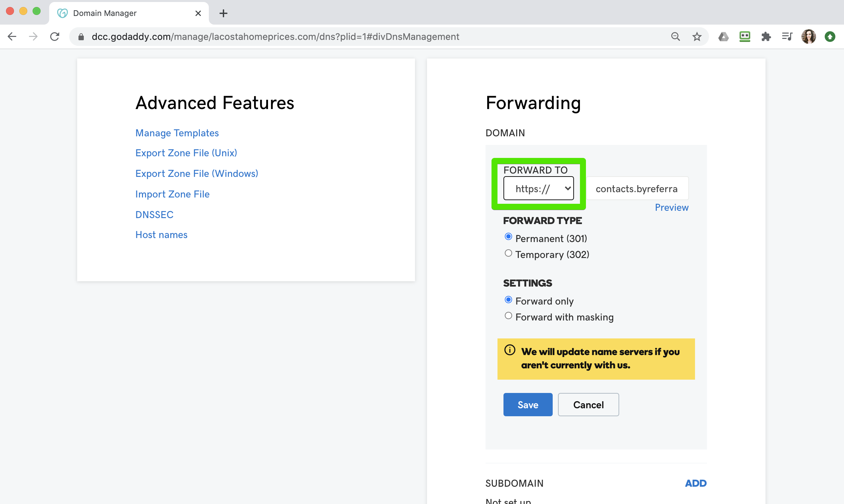Open the Extensions puzzle piece icon
The height and width of the screenshot is (504, 844).
[x=766, y=36]
